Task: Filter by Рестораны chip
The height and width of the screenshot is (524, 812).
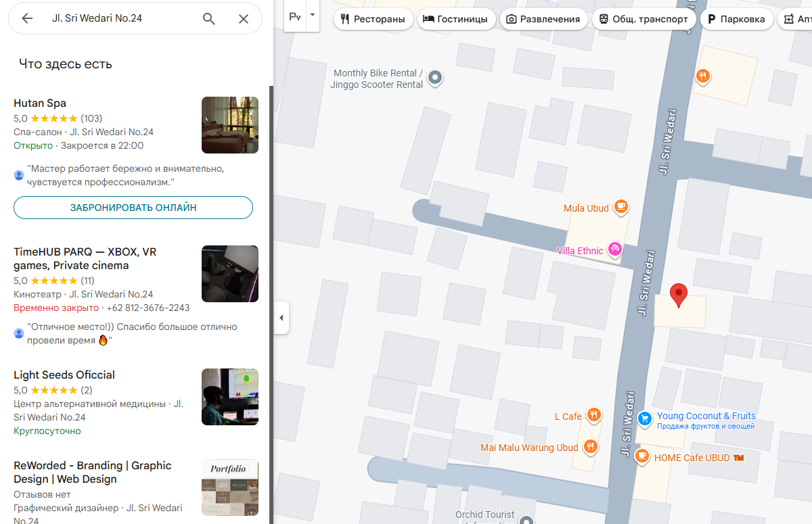Action: pyautogui.click(x=374, y=19)
